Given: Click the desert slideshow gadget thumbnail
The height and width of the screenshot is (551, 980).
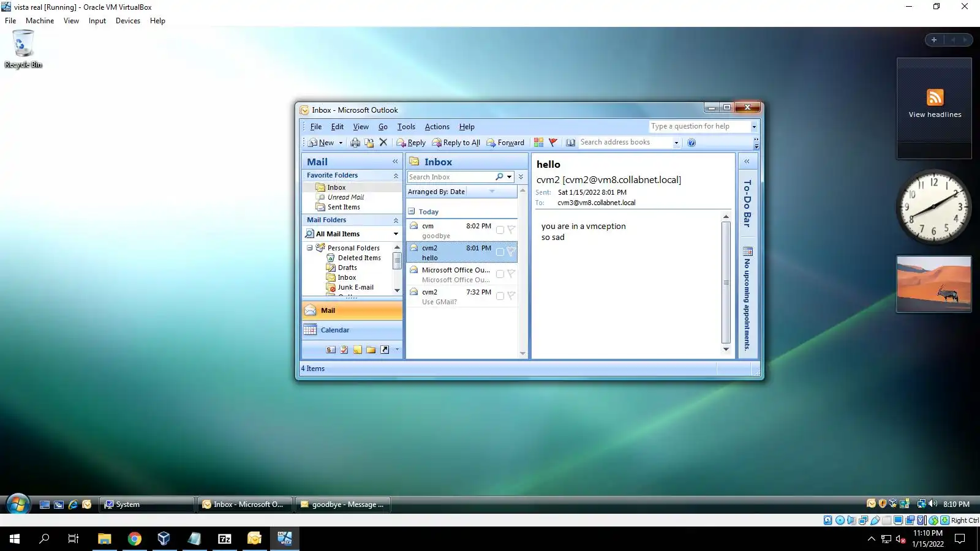Looking at the screenshot, I should coord(934,284).
